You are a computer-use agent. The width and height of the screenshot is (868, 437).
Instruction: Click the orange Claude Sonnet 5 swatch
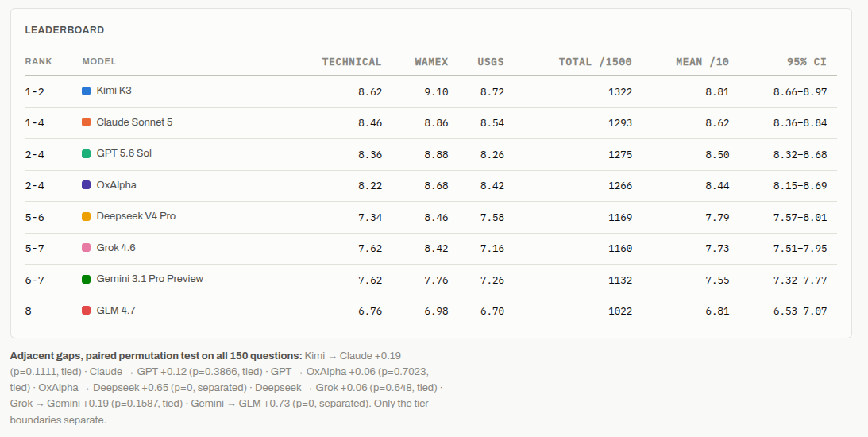pyautogui.click(x=86, y=122)
